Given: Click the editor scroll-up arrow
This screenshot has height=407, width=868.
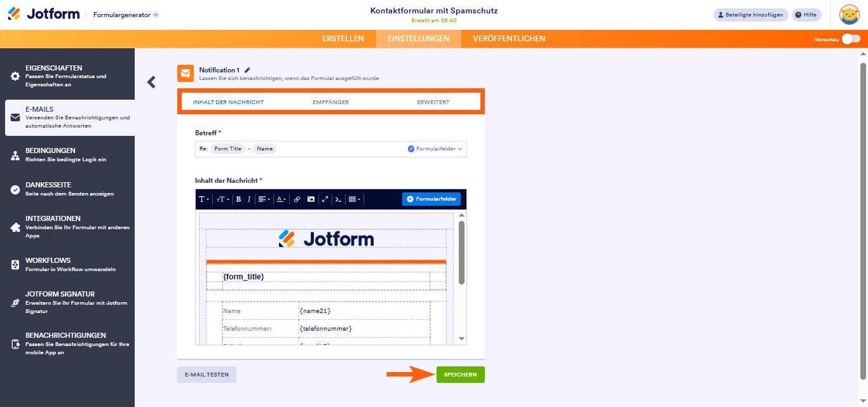Looking at the screenshot, I should (462, 215).
